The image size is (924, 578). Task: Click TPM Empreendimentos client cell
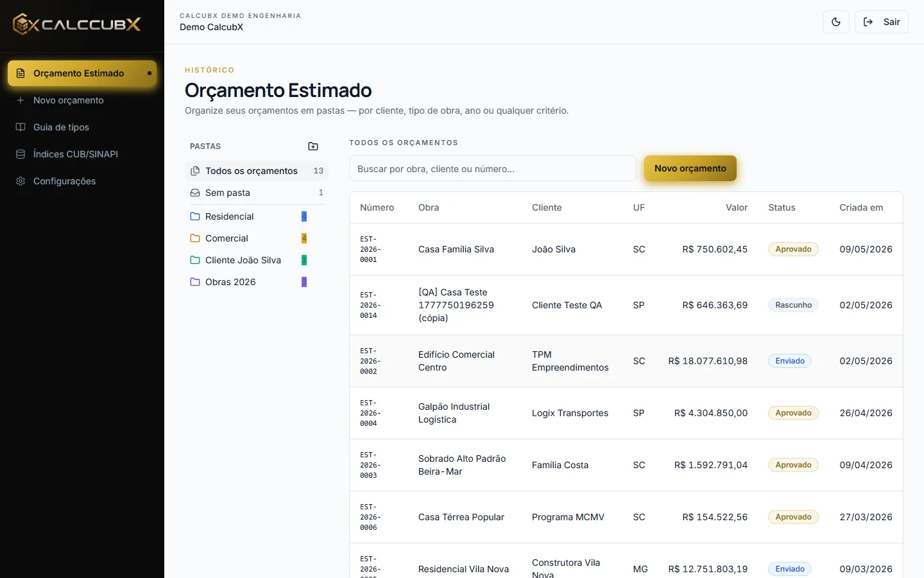pos(570,361)
